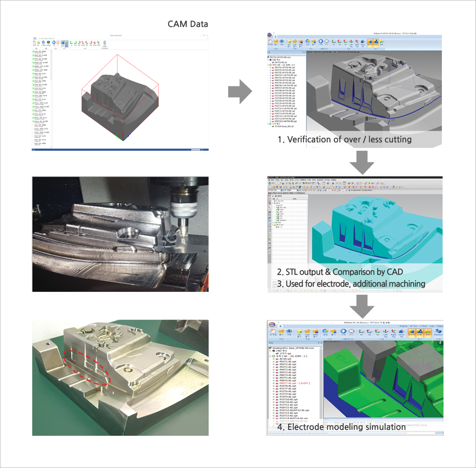
Task: Open the CAD menu in electrode window title bar
Action: (x=432, y=326)
